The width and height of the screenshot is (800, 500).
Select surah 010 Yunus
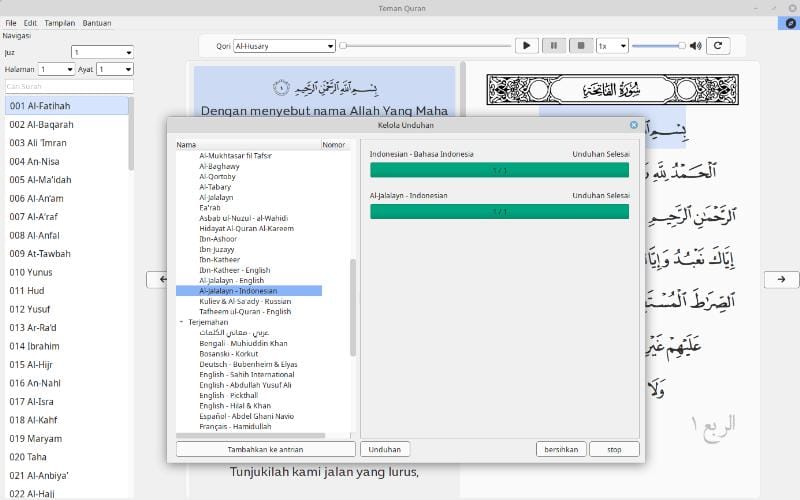click(67, 272)
